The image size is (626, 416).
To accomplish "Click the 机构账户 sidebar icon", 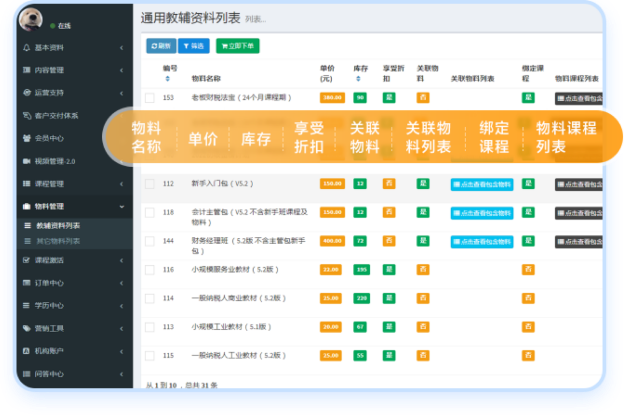I will click(x=26, y=351).
